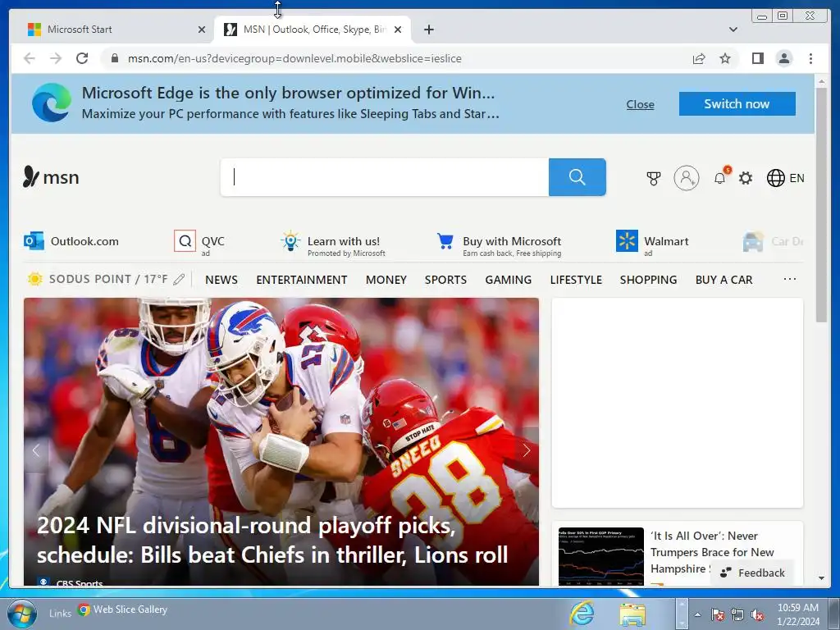Click the browser forward arrow
This screenshot has width=840, height=630.
click(56, 58)
